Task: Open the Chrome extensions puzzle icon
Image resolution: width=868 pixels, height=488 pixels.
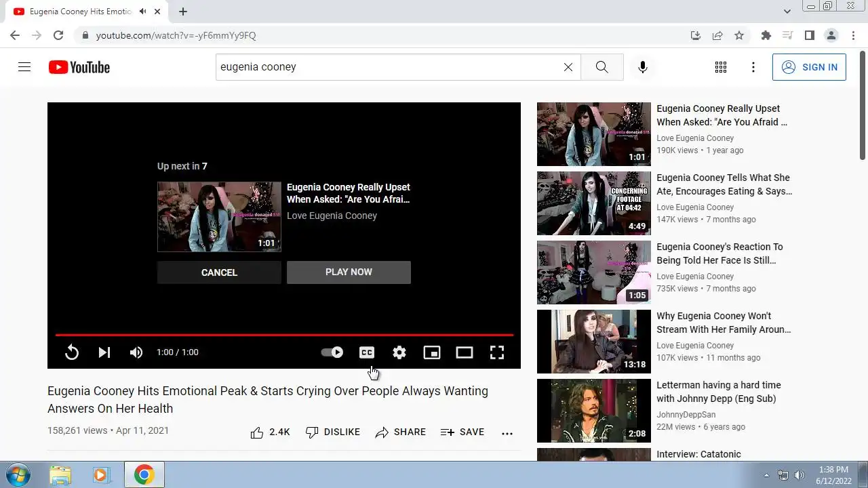Action: [x=766, y=35]
